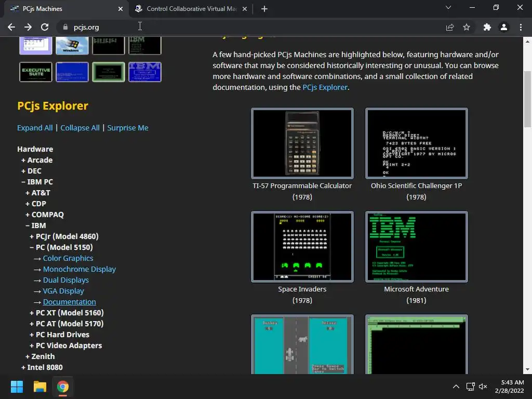Open the Chrome profile icon
Screen dimensions: 532x399
coord(504,27)
